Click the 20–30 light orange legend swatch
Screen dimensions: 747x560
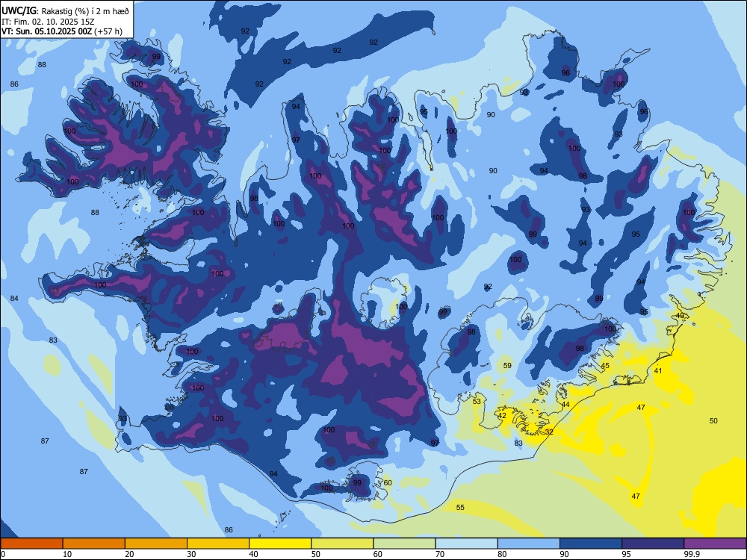(x=156, y=544)
